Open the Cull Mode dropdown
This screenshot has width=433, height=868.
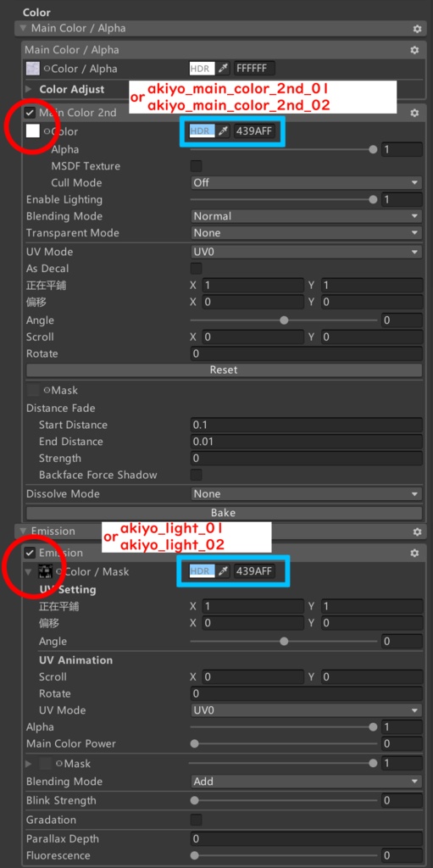(x=306, y=183)
